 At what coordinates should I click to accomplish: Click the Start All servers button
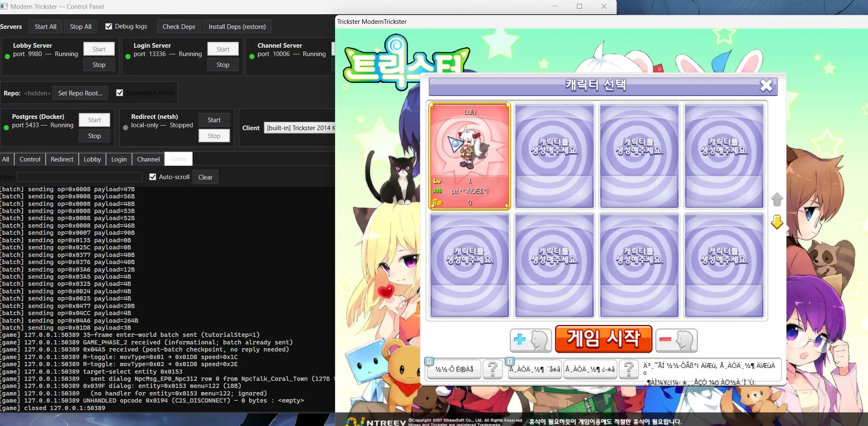click(x=46, y=27)
